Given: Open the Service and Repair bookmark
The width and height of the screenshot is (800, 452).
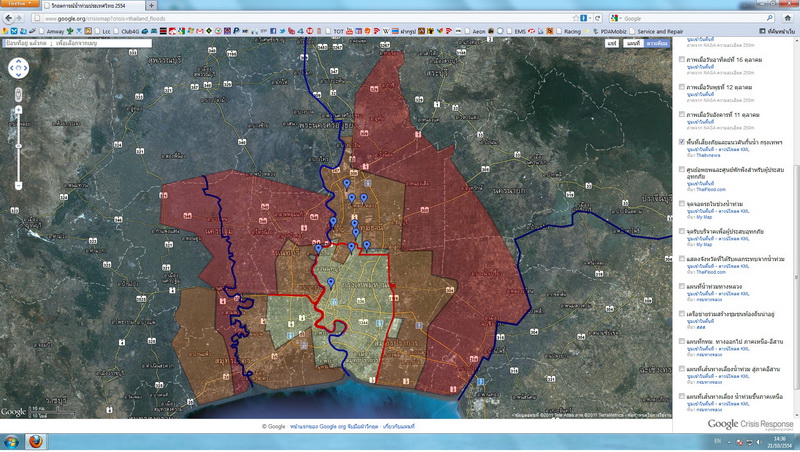Looking at the screenshot, I should [x=656, y=31].
